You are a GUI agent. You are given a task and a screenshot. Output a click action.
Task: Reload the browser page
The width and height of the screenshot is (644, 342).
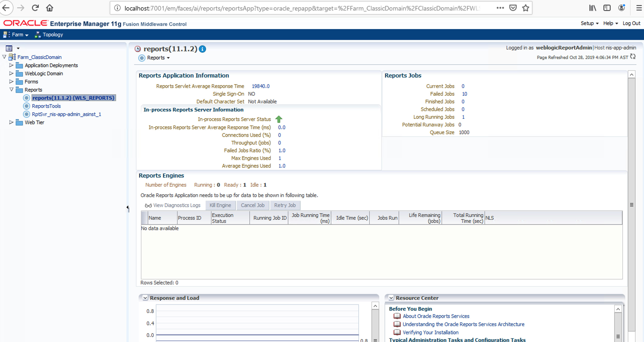[x=35, y=8]
